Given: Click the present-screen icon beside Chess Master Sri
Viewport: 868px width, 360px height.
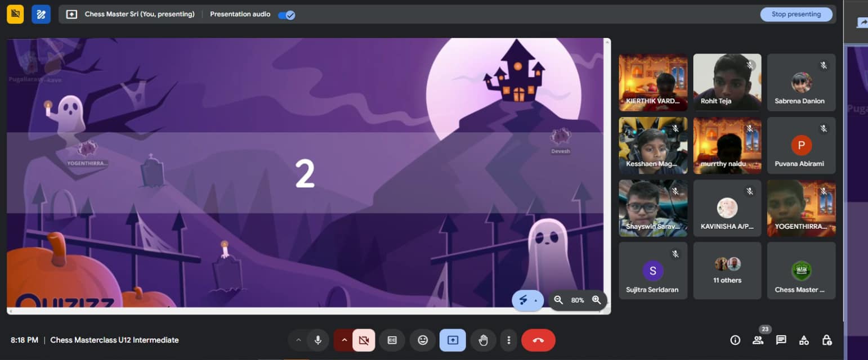Looking at the screenshot, I should [71, 15].
